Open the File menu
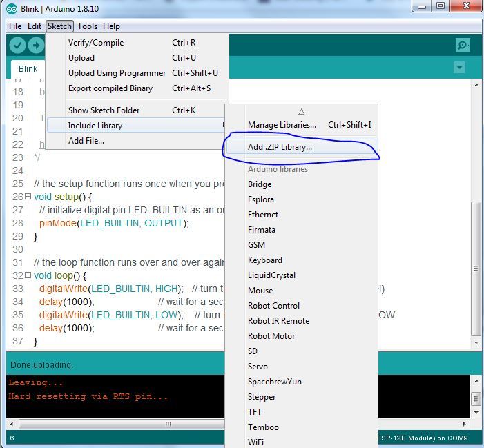Viewport: 484px width, 448px height. click(15, 26)
